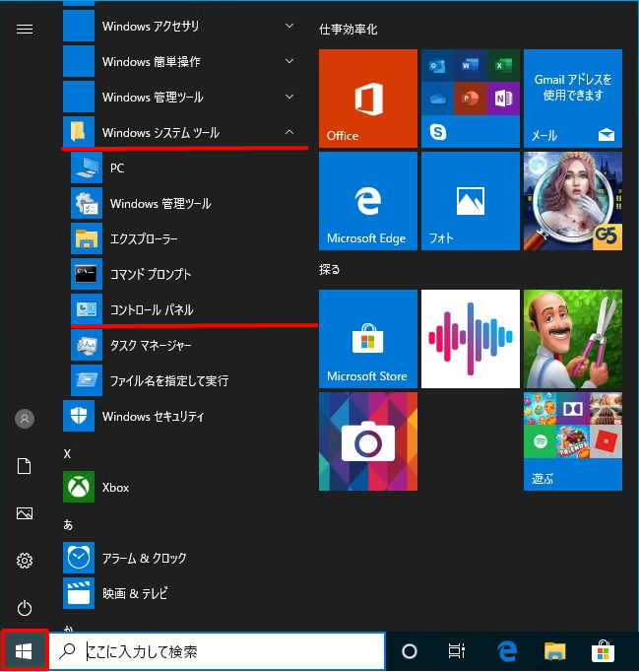Expand the collapsed Windows 管理ツール folder

185,98
